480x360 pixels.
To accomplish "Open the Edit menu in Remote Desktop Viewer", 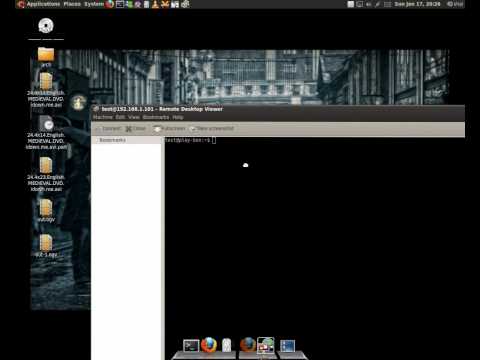I will [120, 117].
